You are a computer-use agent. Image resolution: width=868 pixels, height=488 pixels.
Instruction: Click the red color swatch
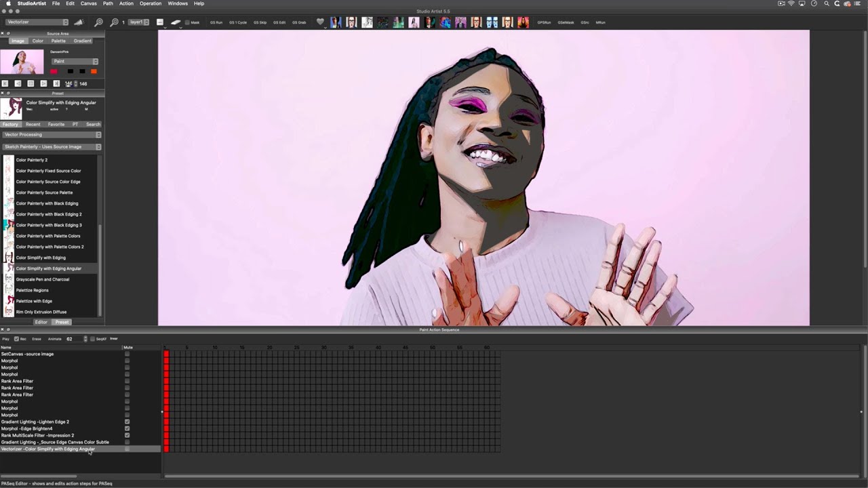coord(54,71)
